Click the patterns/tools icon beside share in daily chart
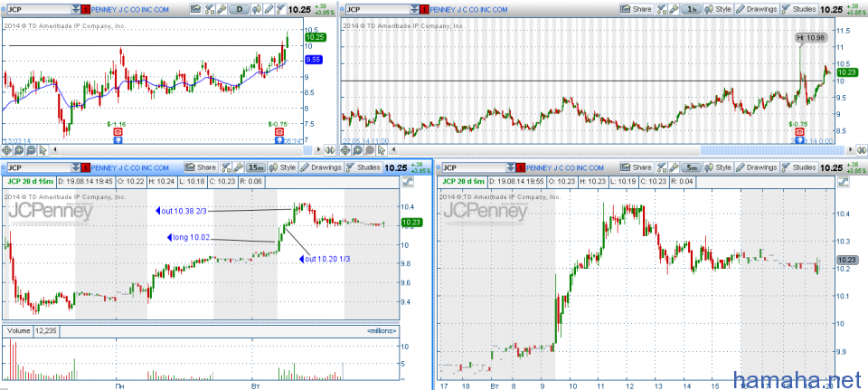868x390 pixels. 210,9
